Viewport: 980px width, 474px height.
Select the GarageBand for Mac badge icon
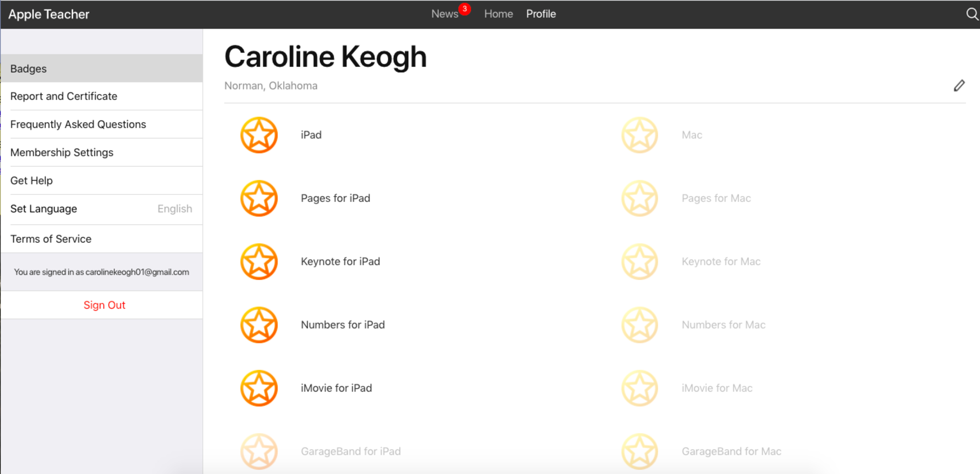coord(640,451)
